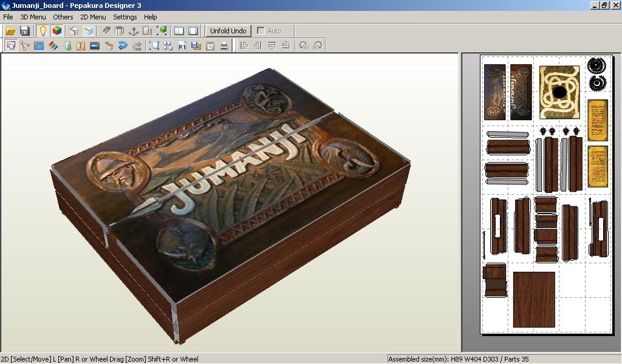Rotate part 90 degrees clockwise
Screen dimensions: 622x364
[317, 46]
